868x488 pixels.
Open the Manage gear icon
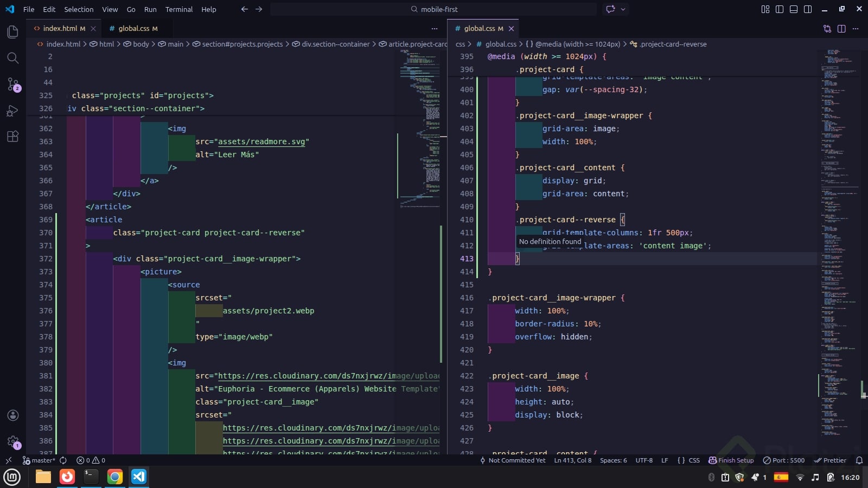coord(12,441)
